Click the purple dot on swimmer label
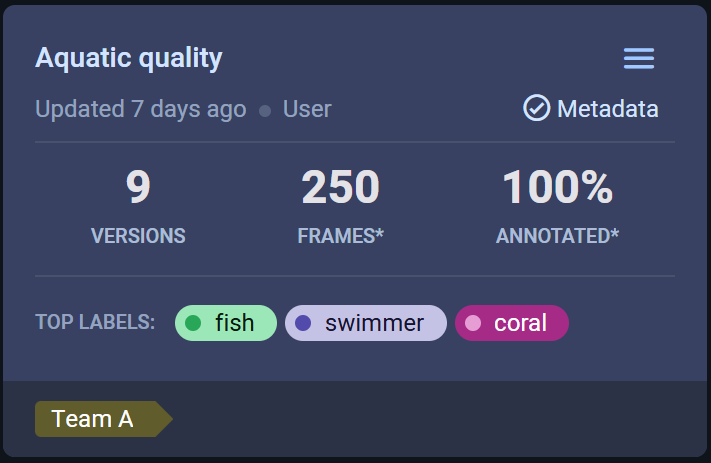Screen dimensions: 711x463 304,323
